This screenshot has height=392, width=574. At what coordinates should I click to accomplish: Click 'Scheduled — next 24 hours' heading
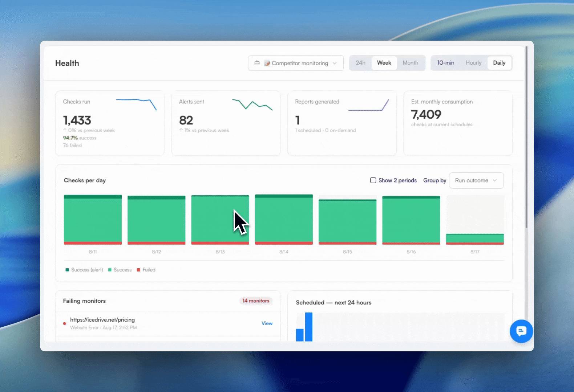click(334, 302)
